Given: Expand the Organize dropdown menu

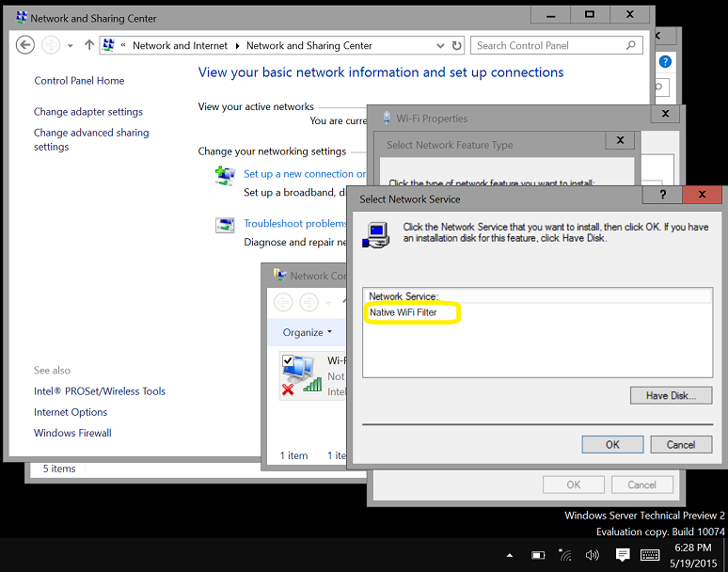Looking at the screenshot, I should pos(308,332).
